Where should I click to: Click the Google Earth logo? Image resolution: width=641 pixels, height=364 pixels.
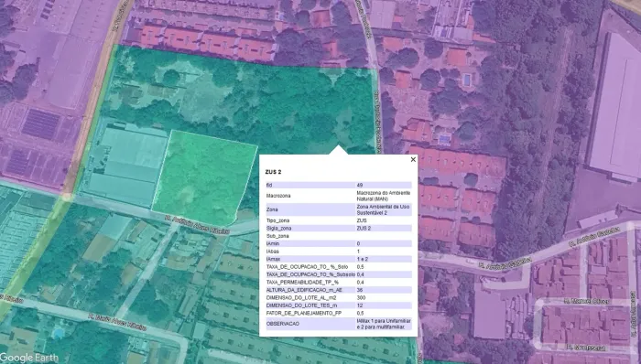29,358
